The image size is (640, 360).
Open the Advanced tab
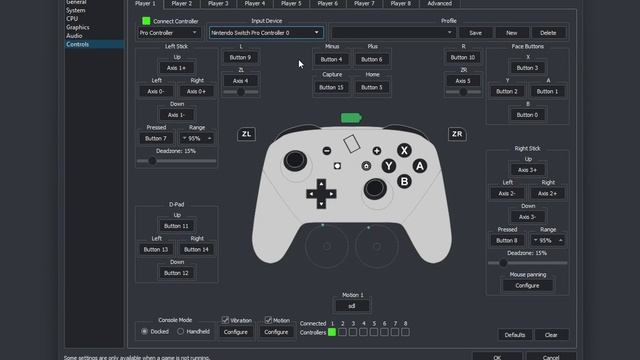pos(440,4)
